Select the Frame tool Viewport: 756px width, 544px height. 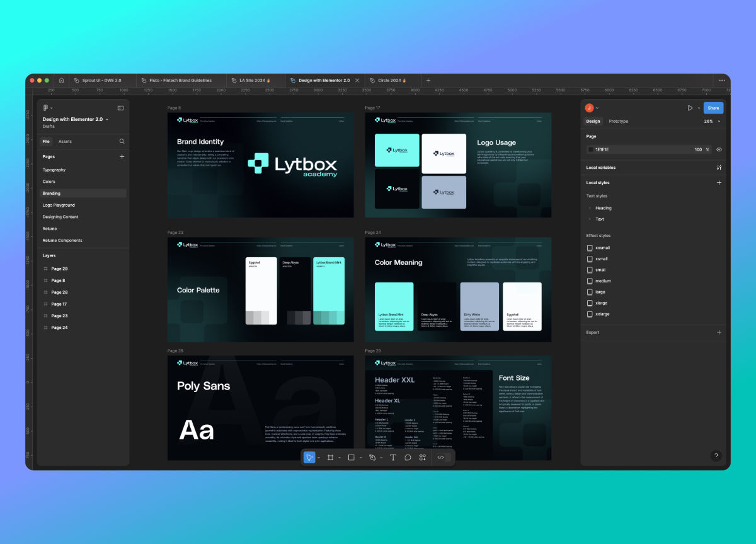tap(330, 457)
